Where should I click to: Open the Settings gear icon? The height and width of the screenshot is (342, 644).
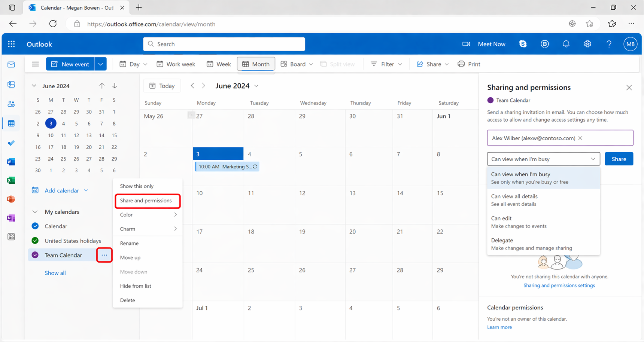[x=587, y=44]
